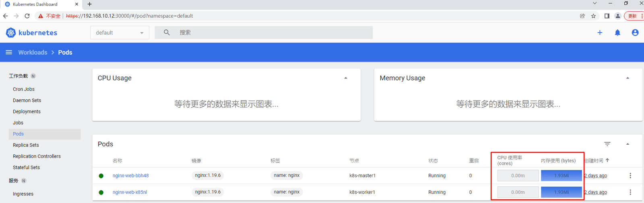
Task: Go to Workloads in breadcrumb
Action: (33, 52)
